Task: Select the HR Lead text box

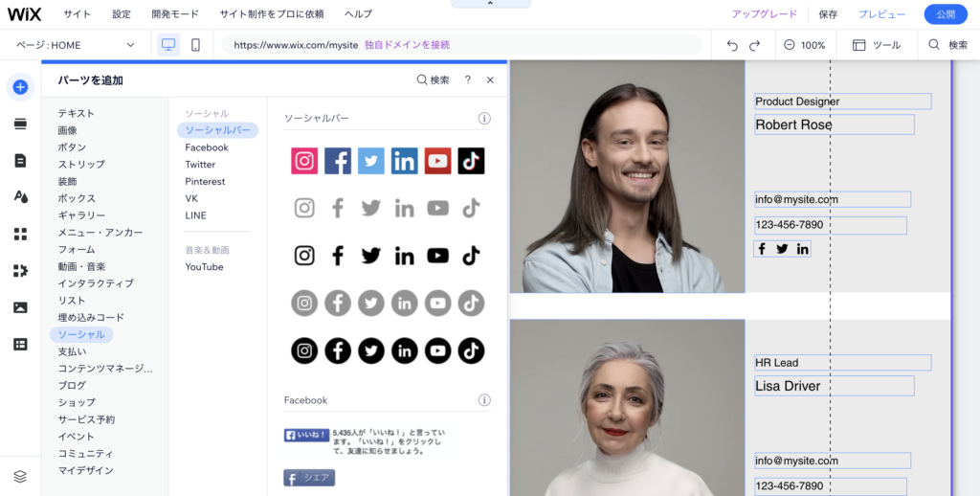Action: 842,362
